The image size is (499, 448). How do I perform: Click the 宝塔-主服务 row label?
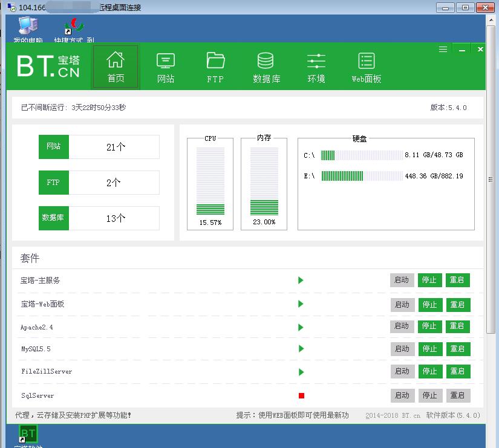click(x=40, y=281)
